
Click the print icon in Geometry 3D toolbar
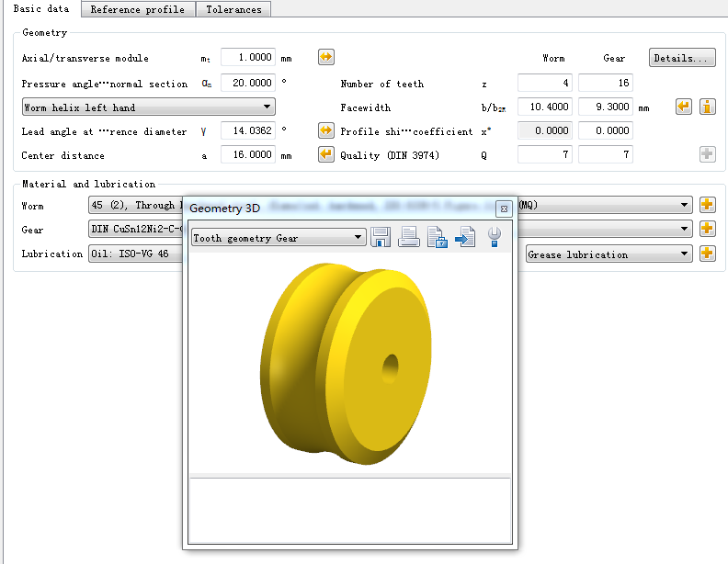(x=409, y=238)
